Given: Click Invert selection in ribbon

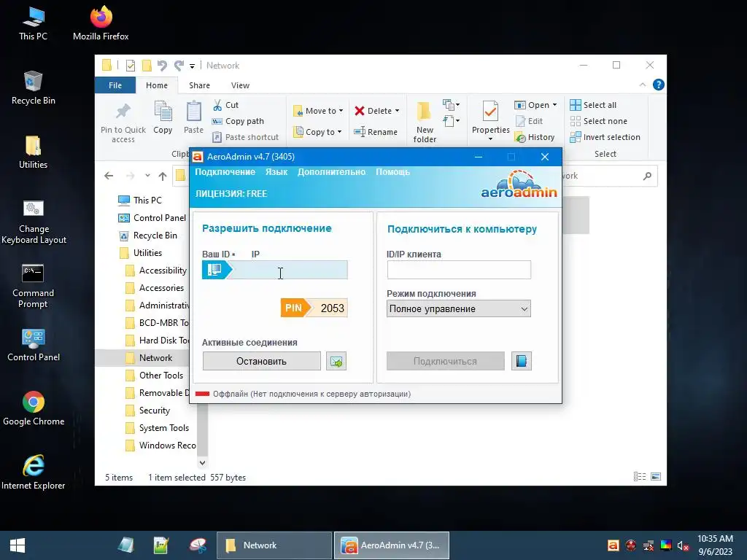Looking at the screenshot, I should point(605,137).
